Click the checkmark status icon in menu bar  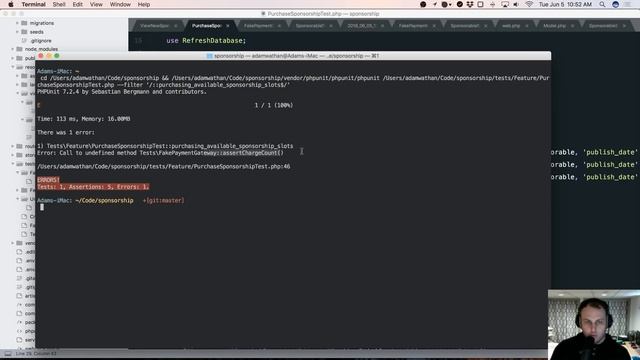(460, 4)
